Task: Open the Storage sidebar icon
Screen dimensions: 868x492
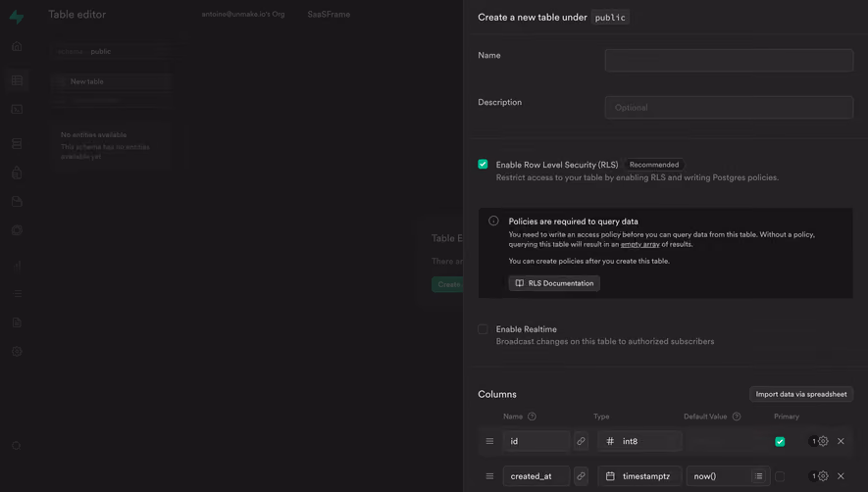Action: point(17,202)
